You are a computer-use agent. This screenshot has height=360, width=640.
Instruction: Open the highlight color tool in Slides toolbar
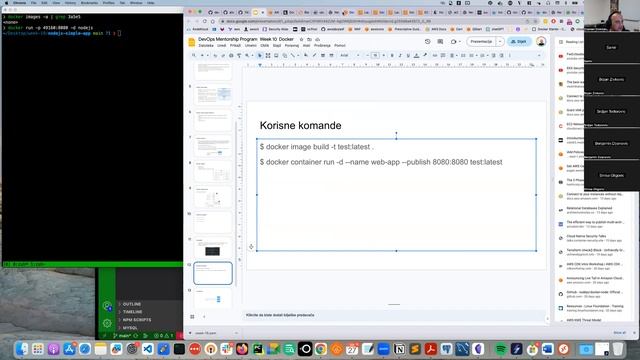424,55
